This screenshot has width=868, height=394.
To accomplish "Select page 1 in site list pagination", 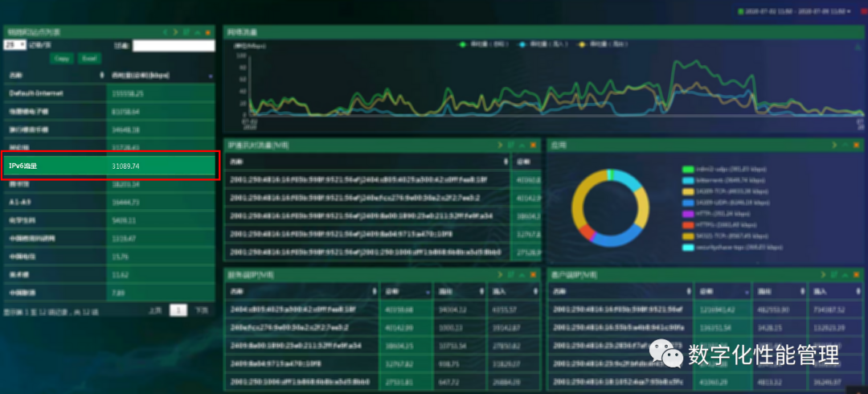I will (178, 311).
